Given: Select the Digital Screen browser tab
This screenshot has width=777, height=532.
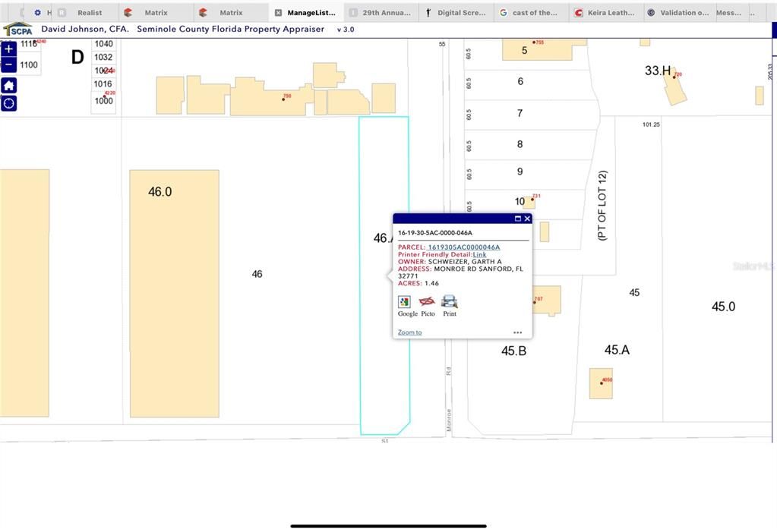Looking at the screenshot, I should tap(456, 12).
